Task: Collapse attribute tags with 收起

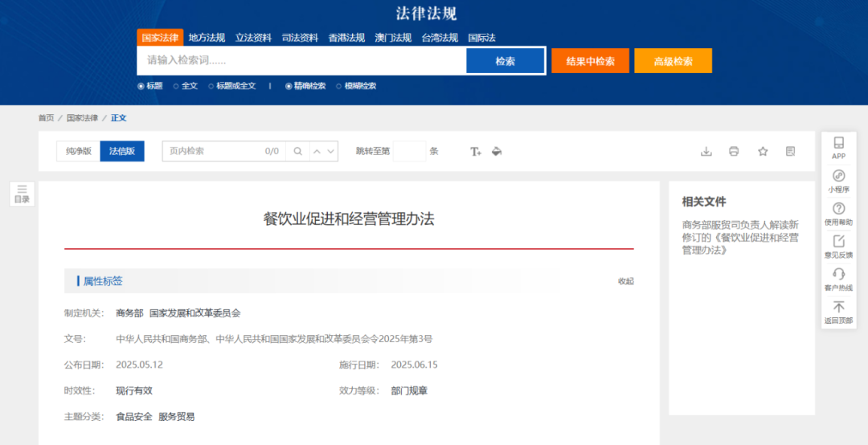Action: [x=626, y=281]
